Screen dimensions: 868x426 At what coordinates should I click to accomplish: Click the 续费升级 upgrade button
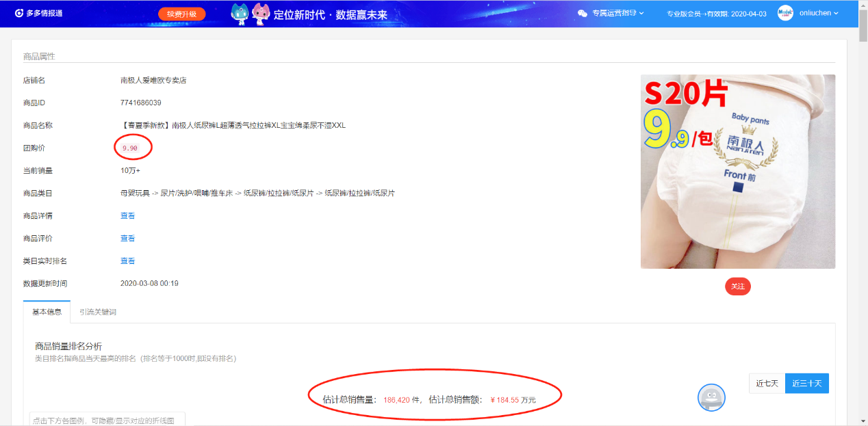(x=181, y=14)
